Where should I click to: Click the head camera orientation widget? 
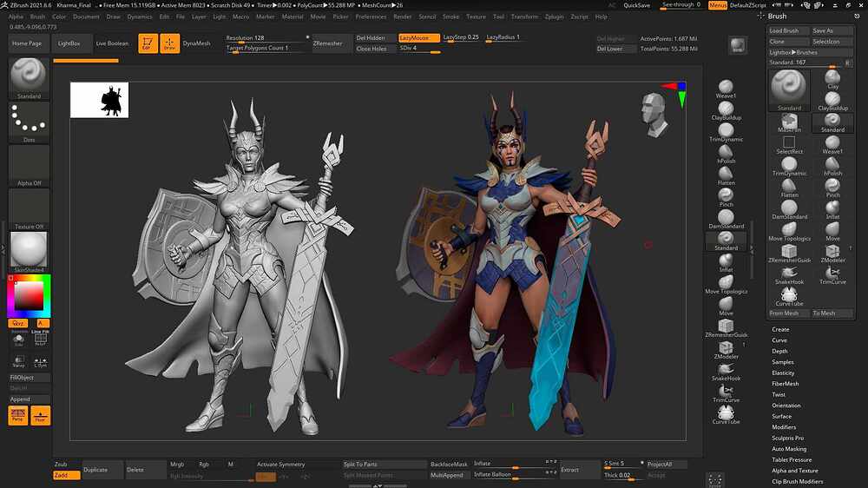tap(654, 115)
